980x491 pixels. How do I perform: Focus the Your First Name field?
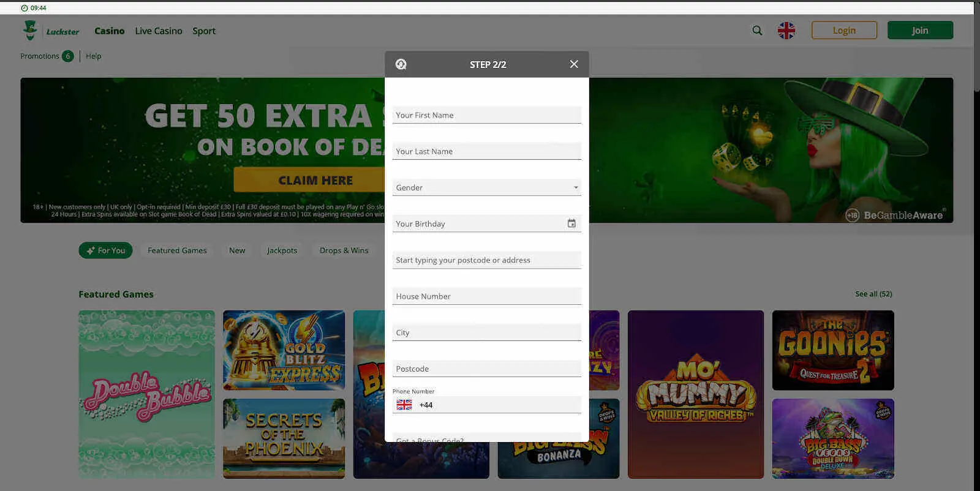[x=487, y=115]
